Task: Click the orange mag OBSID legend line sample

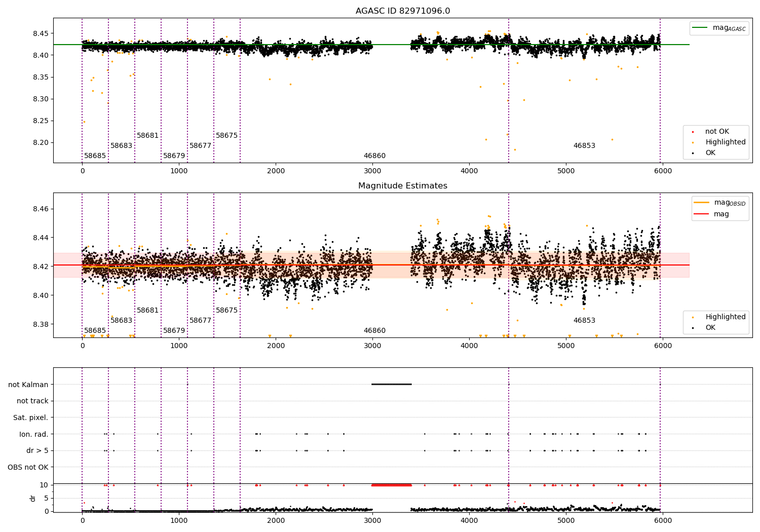Action: pyautogui.click(x=701, y=203)
